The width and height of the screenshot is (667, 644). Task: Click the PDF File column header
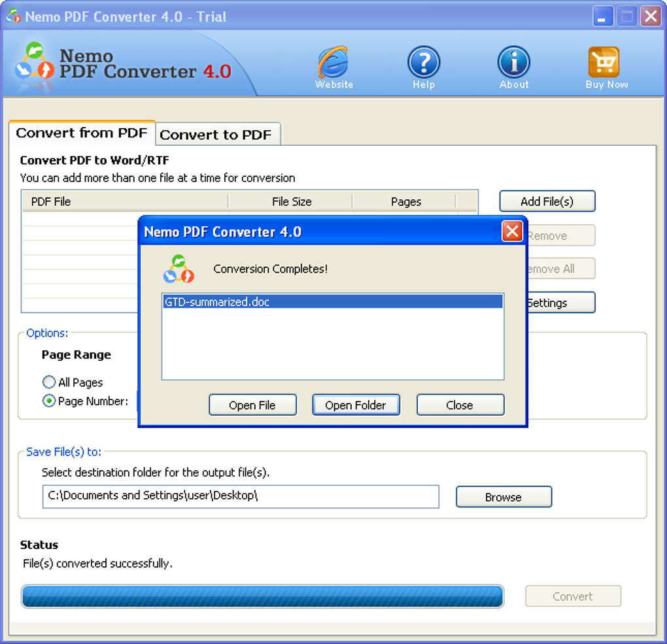click(x=125, y=201)
